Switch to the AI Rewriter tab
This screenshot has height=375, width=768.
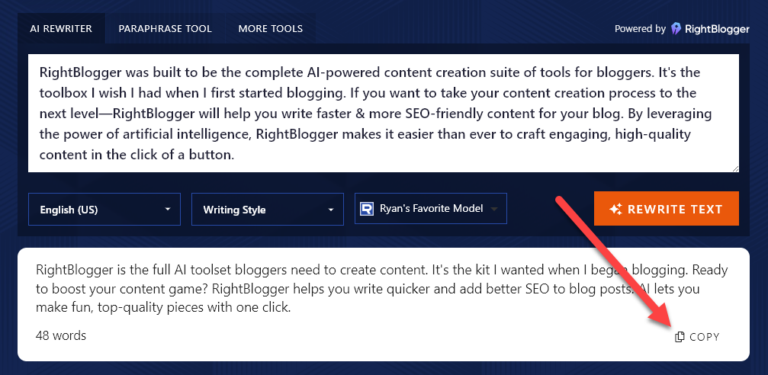point(61,29)
